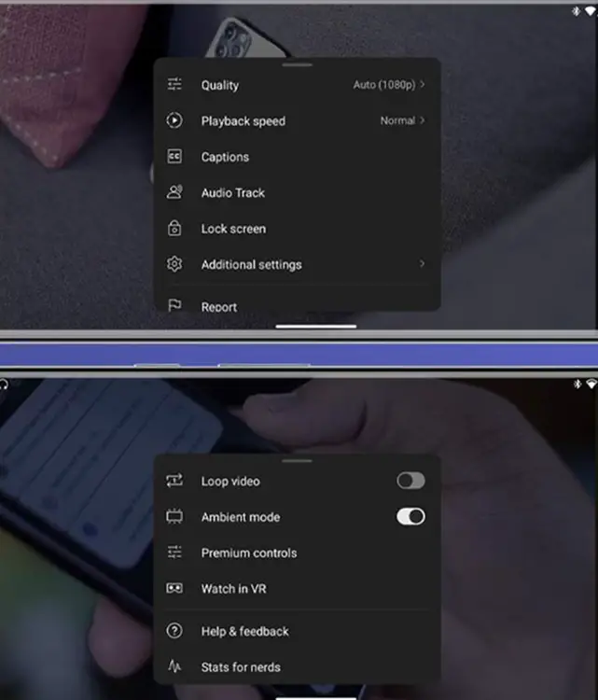This screenshot has width=598, height=700.
Task: Turn on the Loop video switch
Action: pyautogui.click(x=410, y=481)
